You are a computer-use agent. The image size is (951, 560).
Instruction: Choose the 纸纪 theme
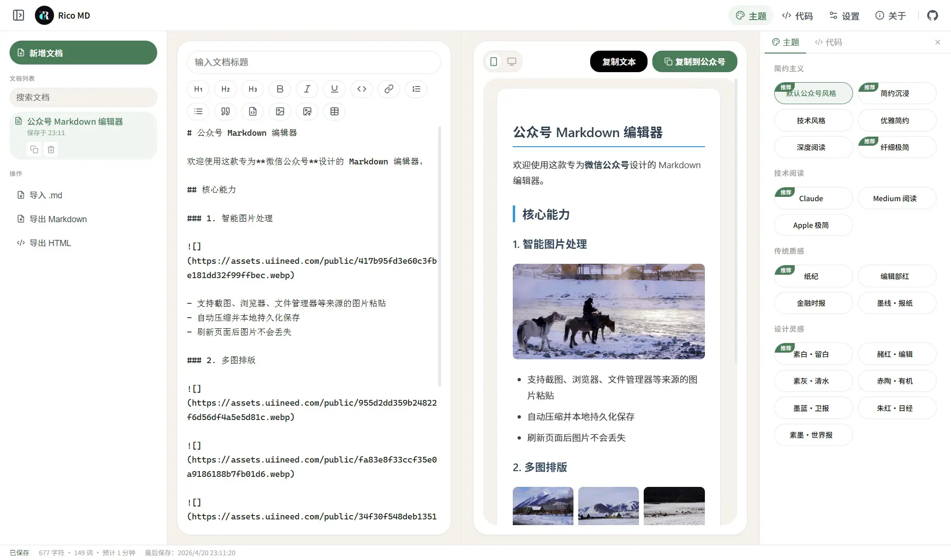(x=813, y=276)
